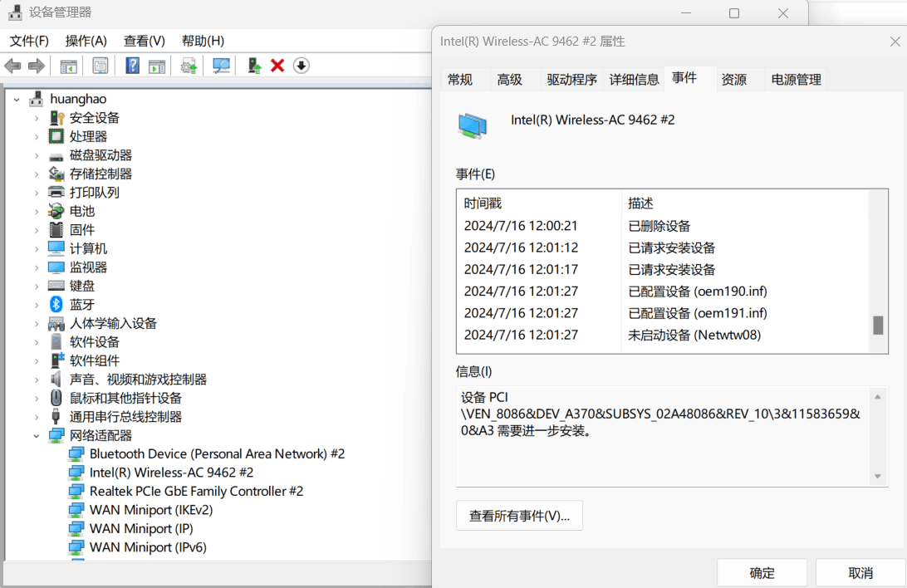Click the red X Uninstall device icon

[277, 66]
